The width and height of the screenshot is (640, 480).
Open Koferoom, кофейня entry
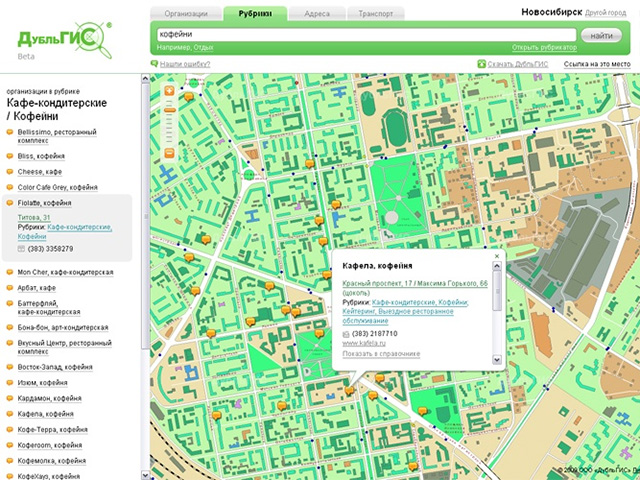[50, 445]
